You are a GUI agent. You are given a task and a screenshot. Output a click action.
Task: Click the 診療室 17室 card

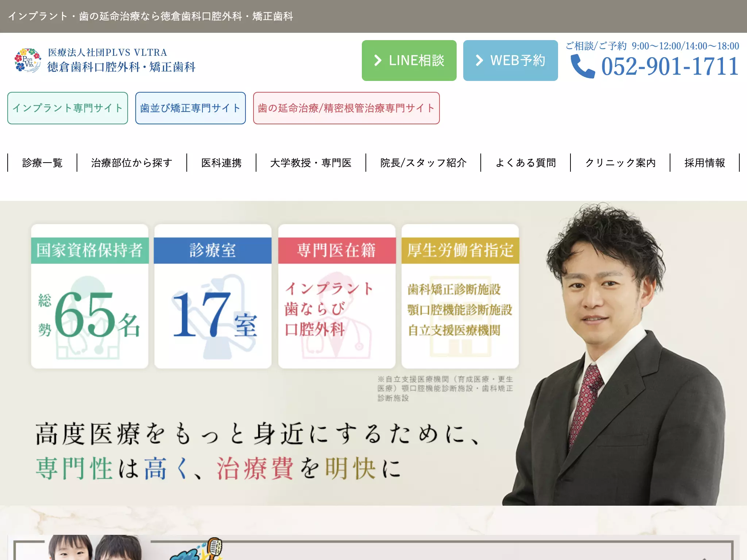click(x=213, y=296)
